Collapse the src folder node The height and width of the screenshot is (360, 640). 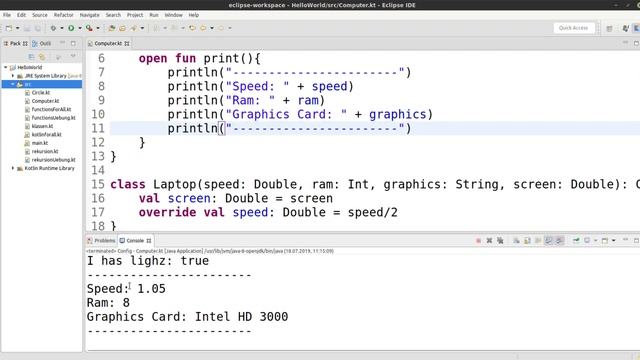click(13, 84)
